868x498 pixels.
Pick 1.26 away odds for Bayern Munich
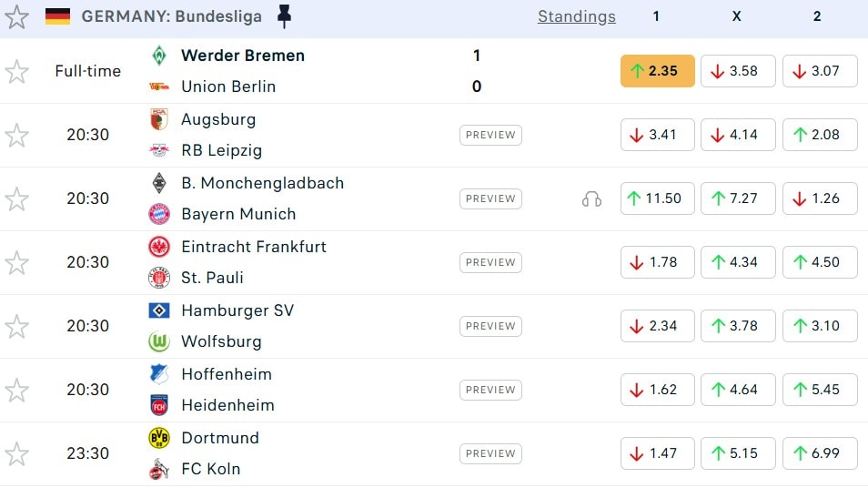(x=817, y=198)
